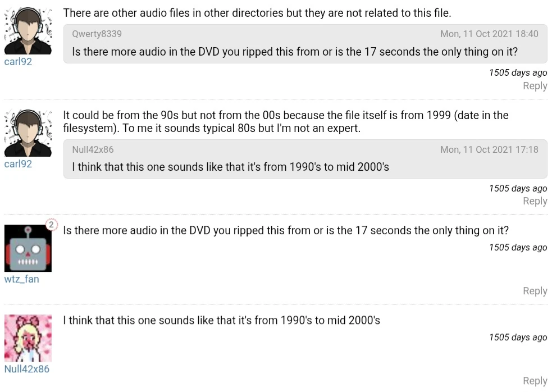This screenshot has width=552, height=392.
Task: Click the quoted Qwerty8339 message block
Action: [x=305, y=51]
